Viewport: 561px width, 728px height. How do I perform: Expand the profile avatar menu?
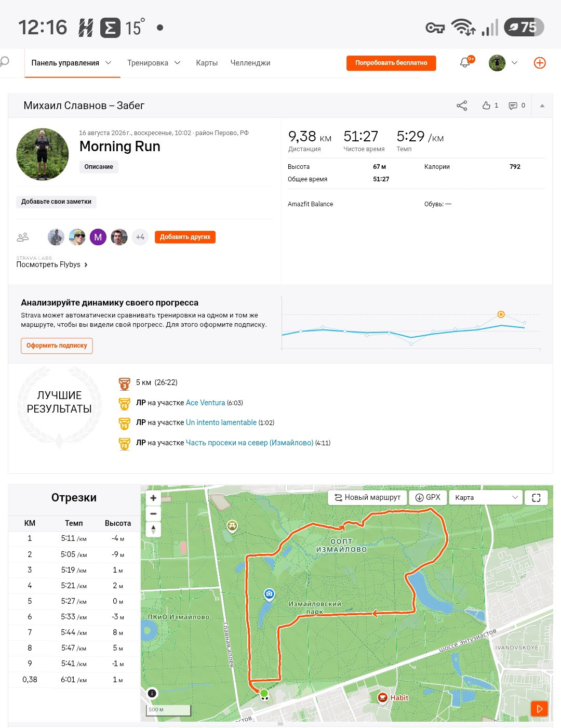tap(503, 63)
